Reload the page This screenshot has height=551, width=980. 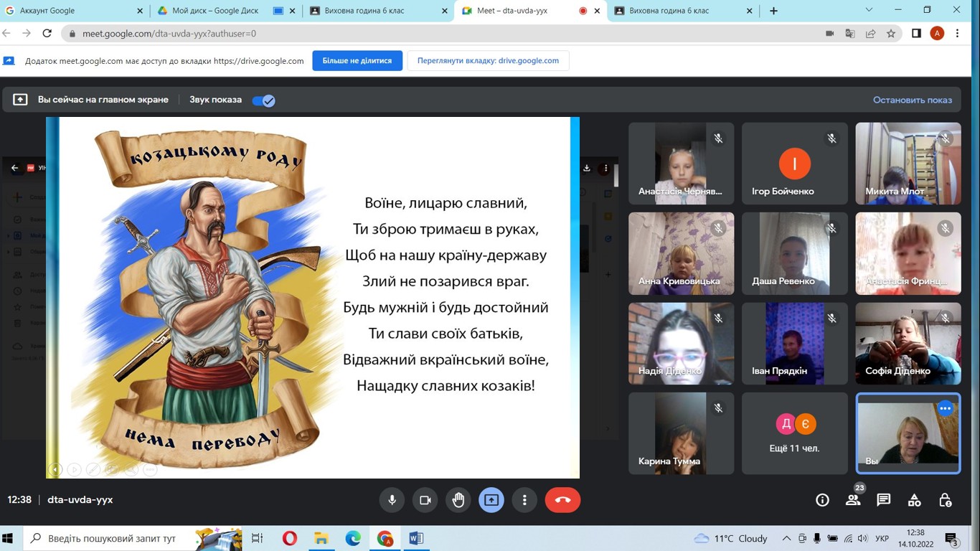click(x=47, y=33)
